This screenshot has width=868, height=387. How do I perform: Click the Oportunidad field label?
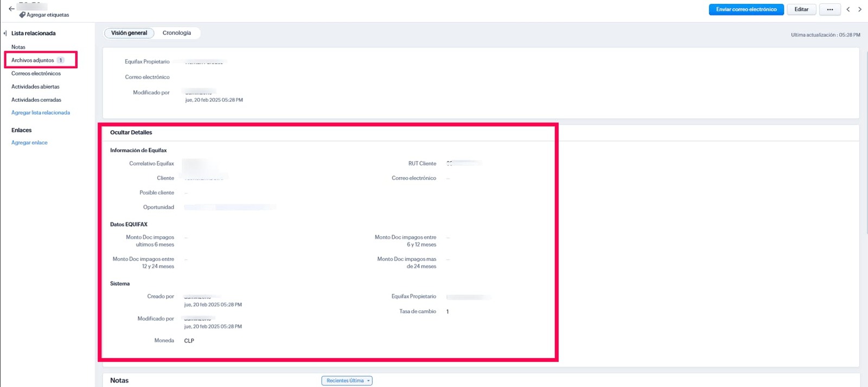tap(158, 207)
